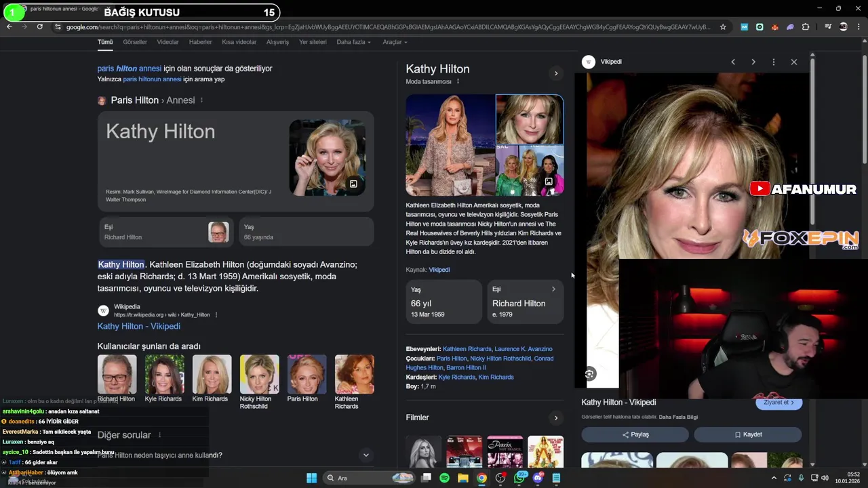Open Chrome from the taskbar
This screenshot has width=868, height=488.
tap(481, 478)
